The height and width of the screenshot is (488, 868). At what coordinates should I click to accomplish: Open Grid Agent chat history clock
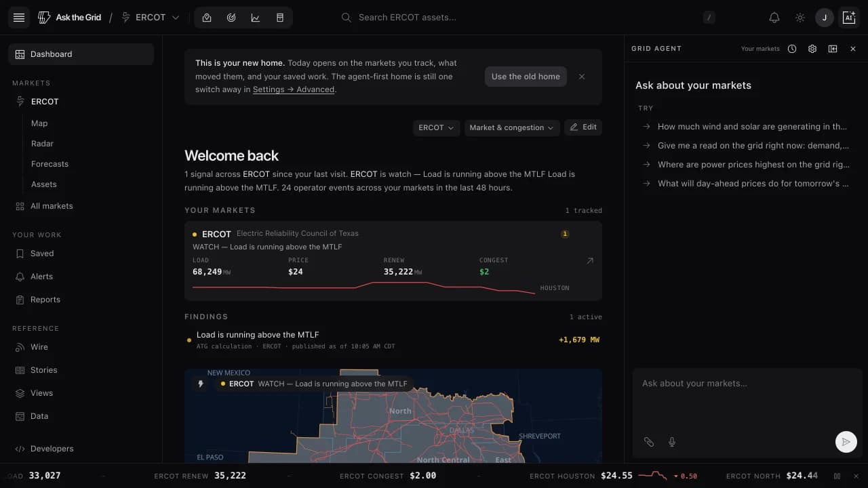(792, 49)
